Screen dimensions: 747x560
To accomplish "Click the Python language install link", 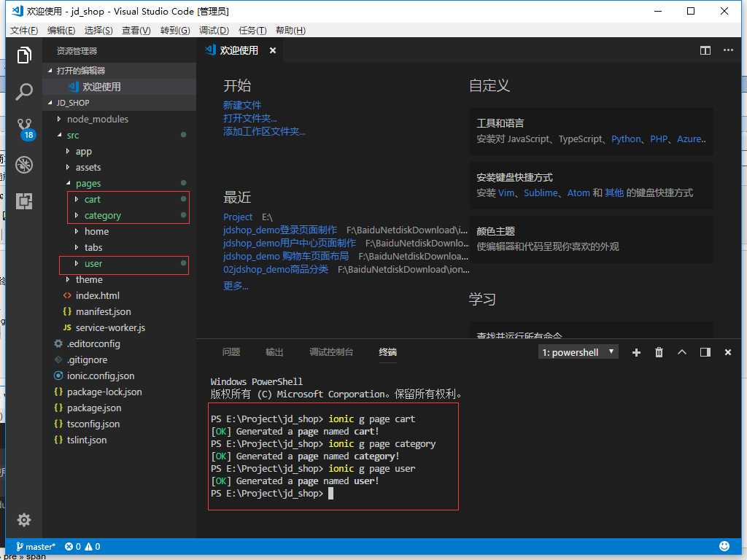I will pos(626,139).
